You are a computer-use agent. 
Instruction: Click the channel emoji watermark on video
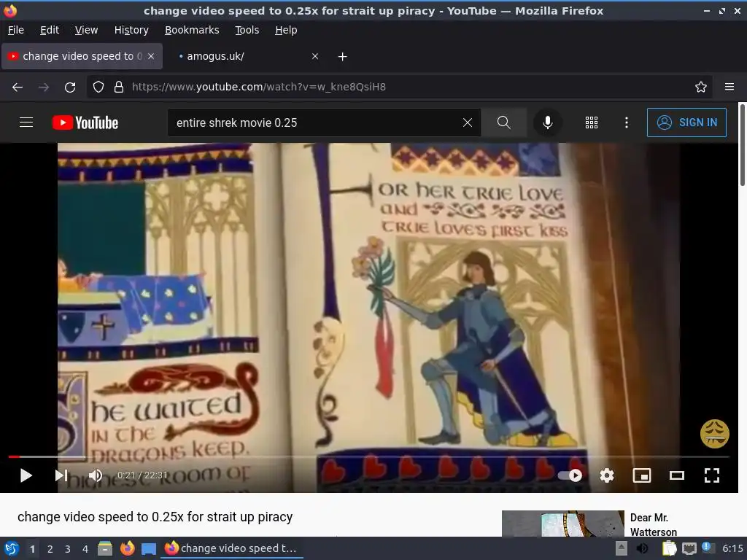715,433
